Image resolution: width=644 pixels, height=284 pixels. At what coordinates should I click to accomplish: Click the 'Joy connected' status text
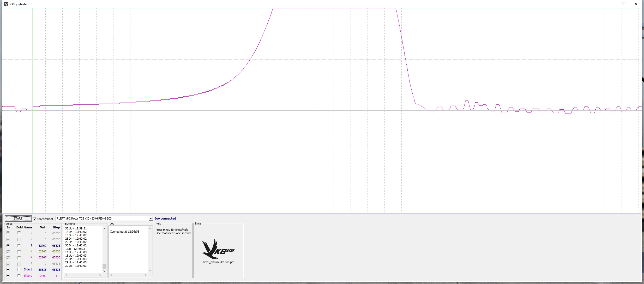[x=165, y=218]
